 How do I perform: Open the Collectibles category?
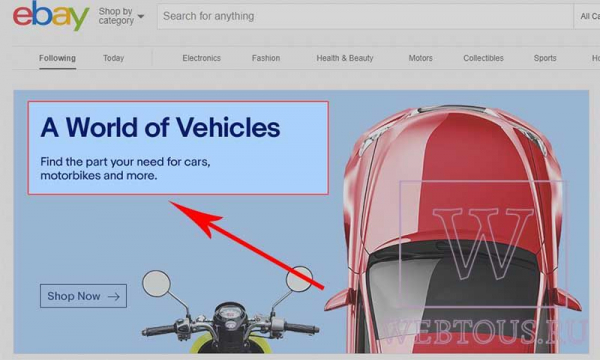483,58
